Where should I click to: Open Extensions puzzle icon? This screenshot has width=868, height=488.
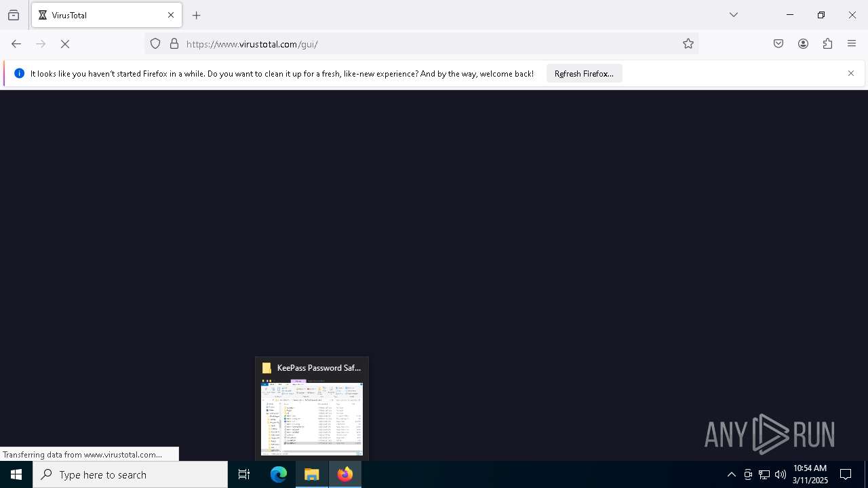pos(827,44)
